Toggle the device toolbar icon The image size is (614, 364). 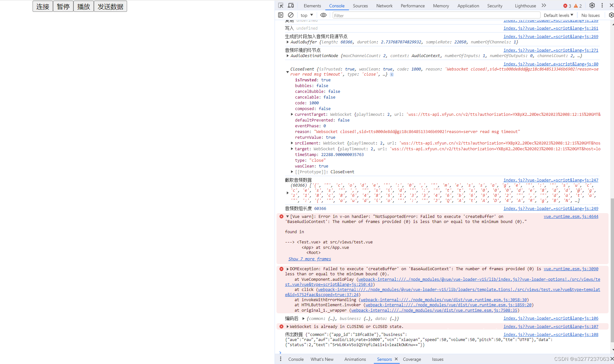click(x=291, y=5)
